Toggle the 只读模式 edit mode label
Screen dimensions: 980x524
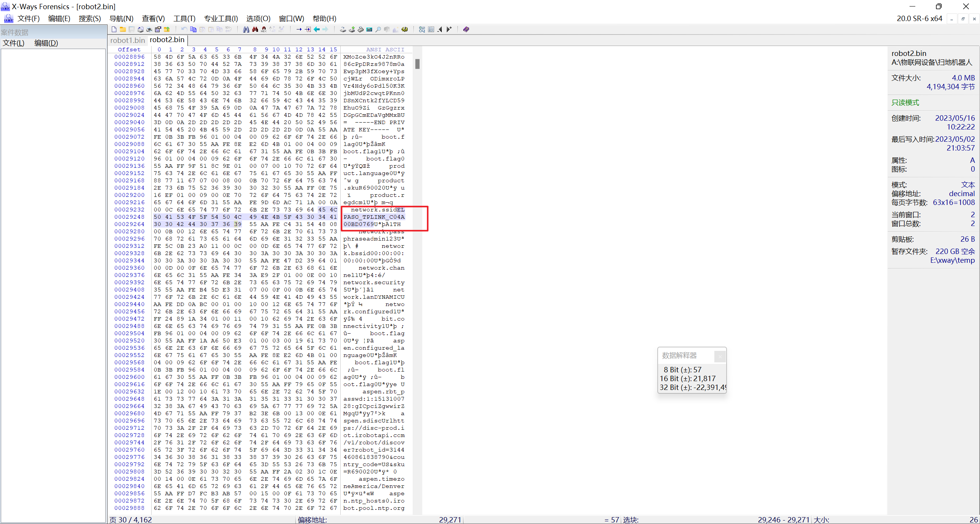905,102
